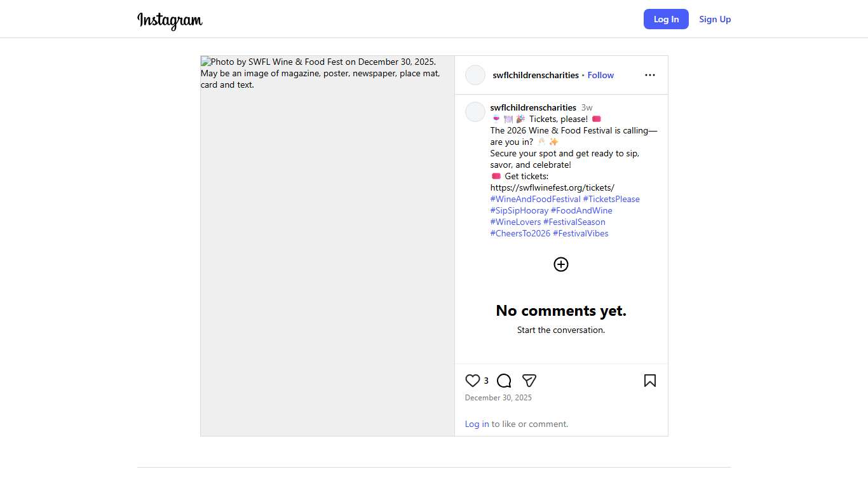Click the Log In button
Image resolution: width=868 pixels, height=488 pixels.
(x=665, y=19)
